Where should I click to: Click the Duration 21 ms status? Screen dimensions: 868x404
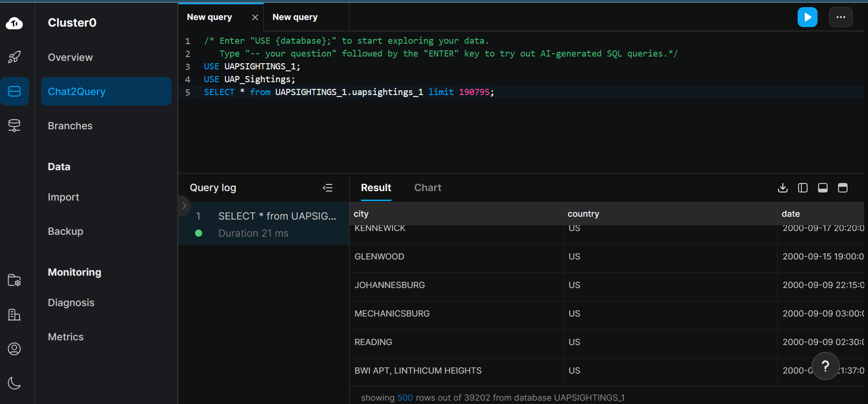tap(254, 233)
